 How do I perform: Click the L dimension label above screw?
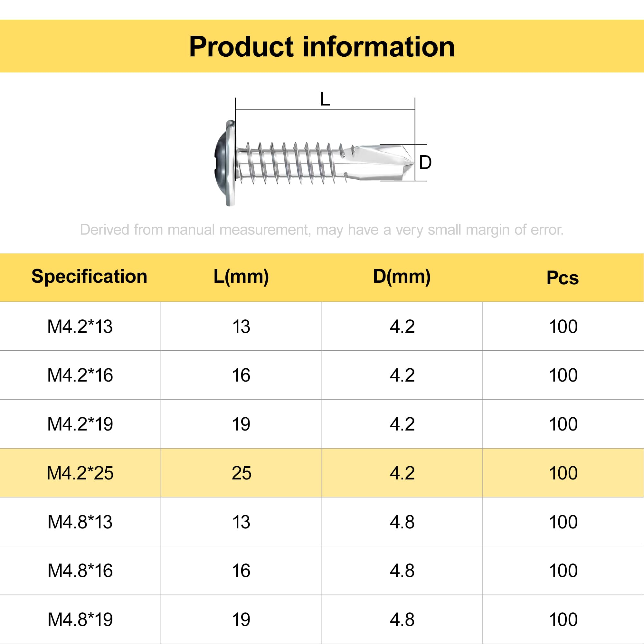point(325,99)
